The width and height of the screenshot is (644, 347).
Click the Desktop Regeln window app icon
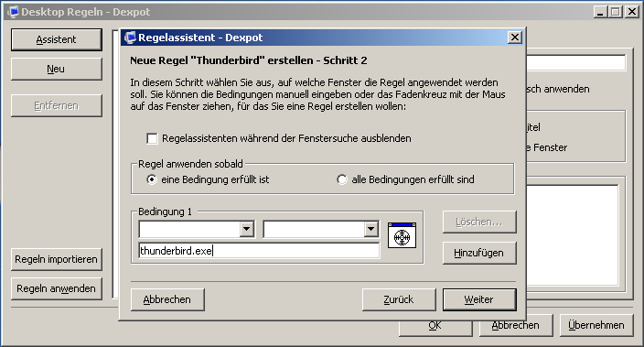tap(13, 12)
